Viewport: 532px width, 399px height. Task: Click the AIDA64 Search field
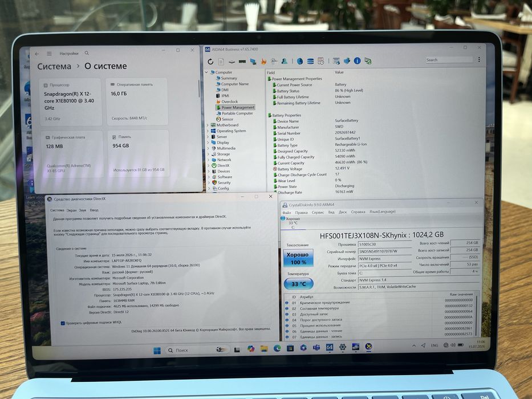[x=449, y=60]
